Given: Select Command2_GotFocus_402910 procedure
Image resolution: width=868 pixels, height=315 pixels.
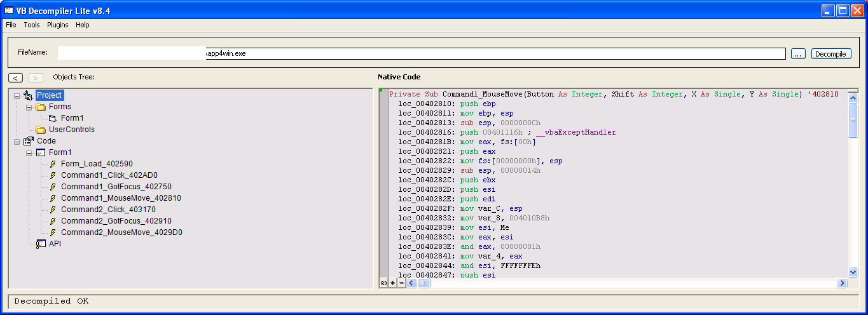Looking at the screenshot, I should tap(116, 221).
